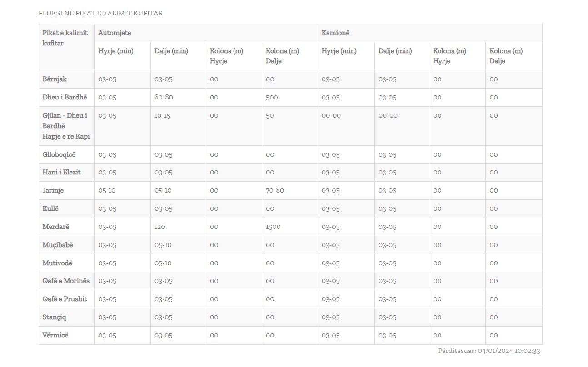This screenshot has width=588, height=367.
Task: Click Merdarë vehicle exit time 120
Action: pyautogui.click(x=160, y=227)
